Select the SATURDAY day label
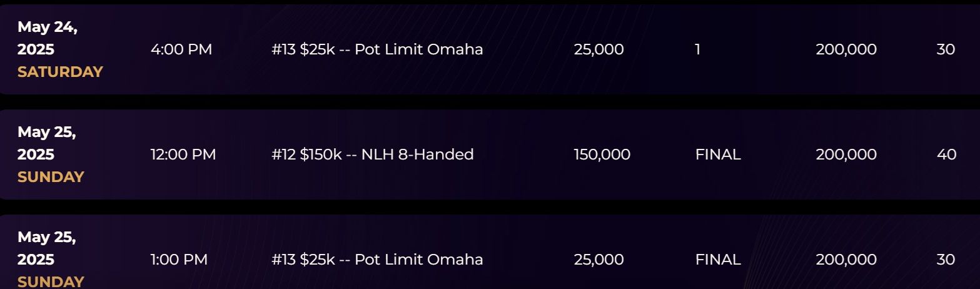Screen dimensions: 980x289 60,72
